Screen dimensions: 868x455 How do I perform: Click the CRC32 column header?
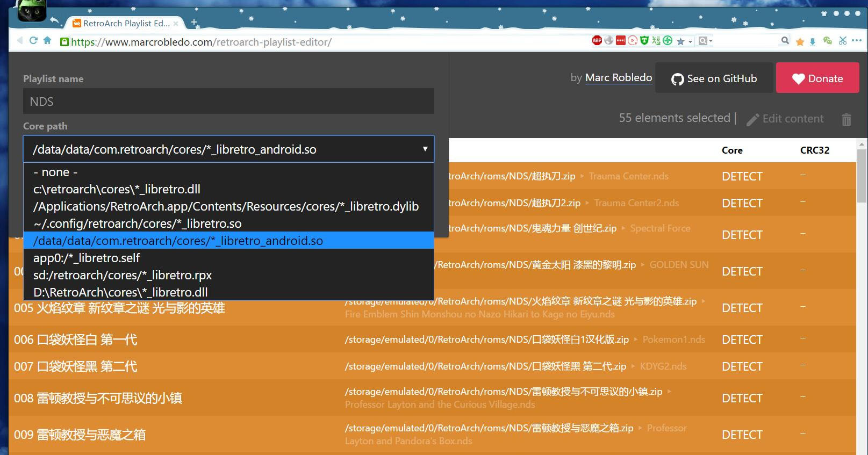814,150
